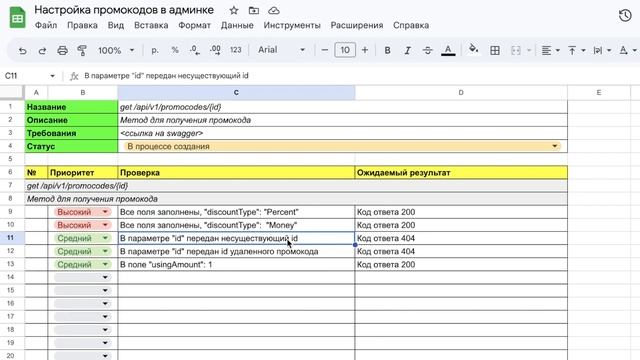Click merge cells icon
The height and width of the screenshot is (360, 640).
516,50
